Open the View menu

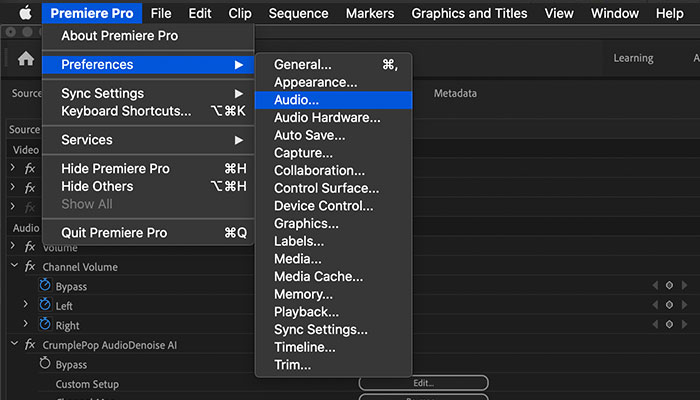559,13
